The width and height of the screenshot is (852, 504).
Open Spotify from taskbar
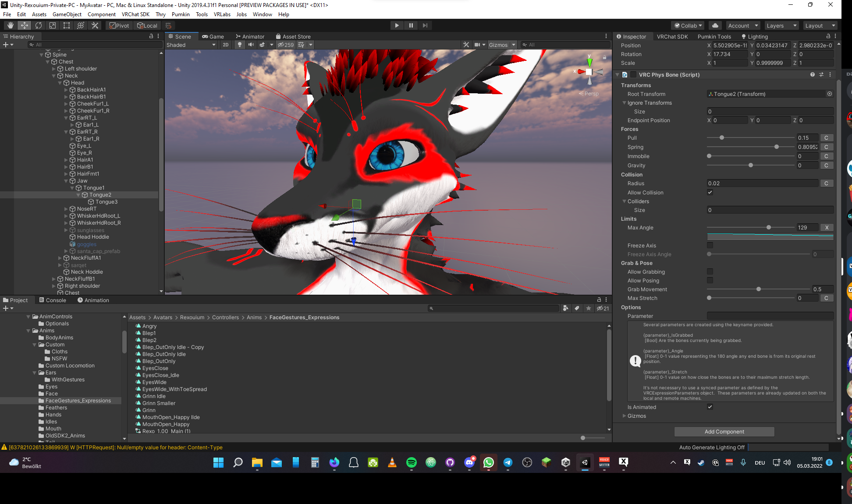(x=412, y=462)
